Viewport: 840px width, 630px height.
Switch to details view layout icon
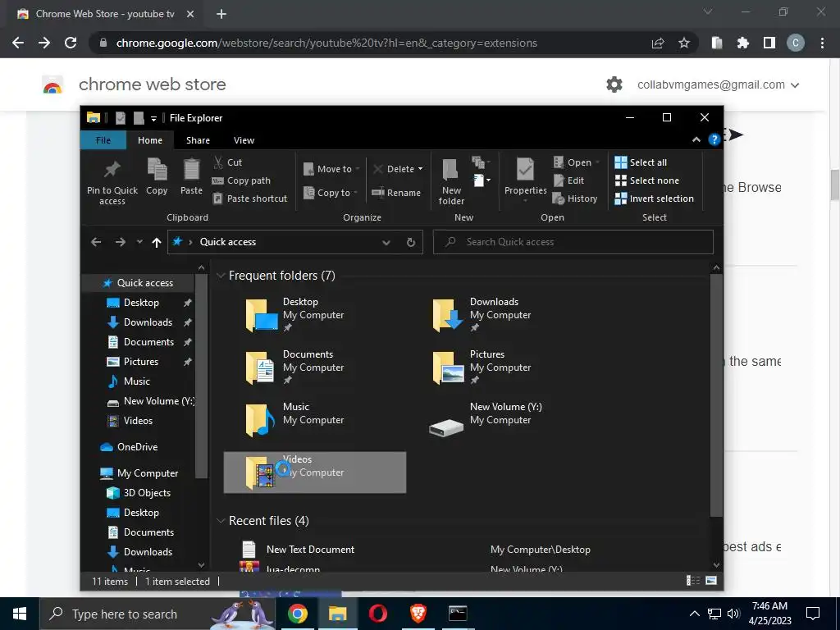point(693,581)
